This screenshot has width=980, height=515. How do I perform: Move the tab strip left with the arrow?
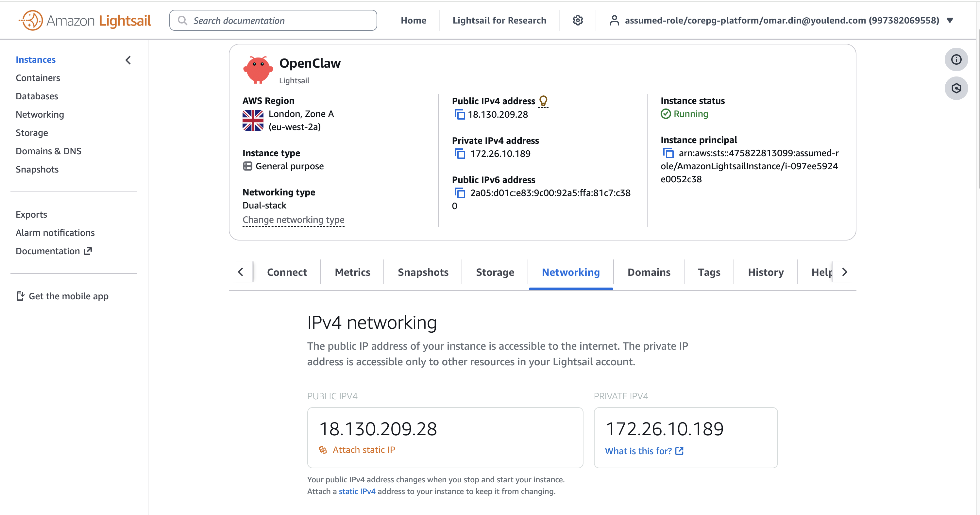pyautogui.click(x=241, y=272)
